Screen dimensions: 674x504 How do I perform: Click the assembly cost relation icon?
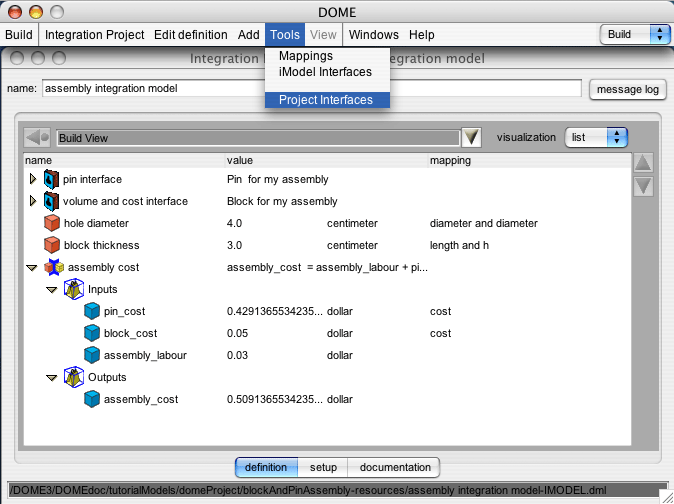54,267
